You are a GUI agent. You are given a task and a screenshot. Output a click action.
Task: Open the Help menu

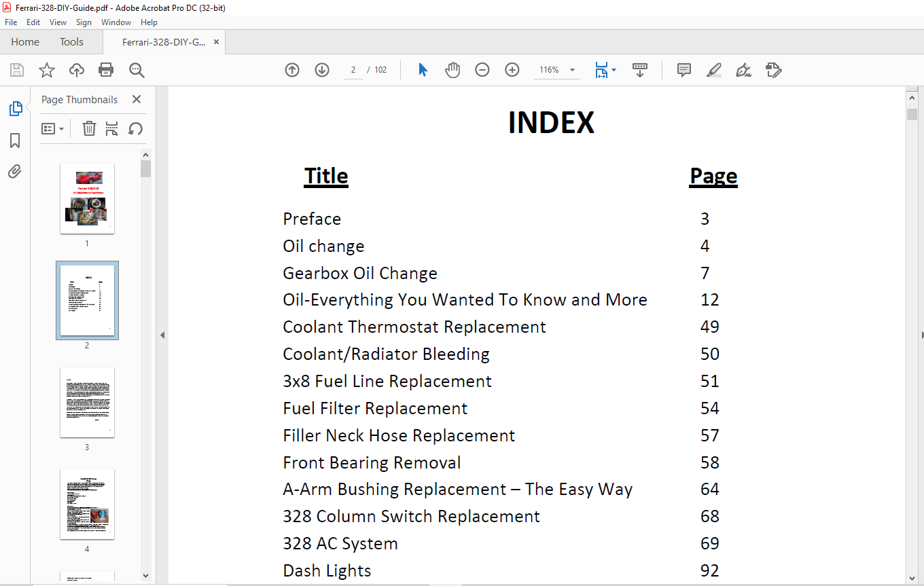tap(149, 22)
